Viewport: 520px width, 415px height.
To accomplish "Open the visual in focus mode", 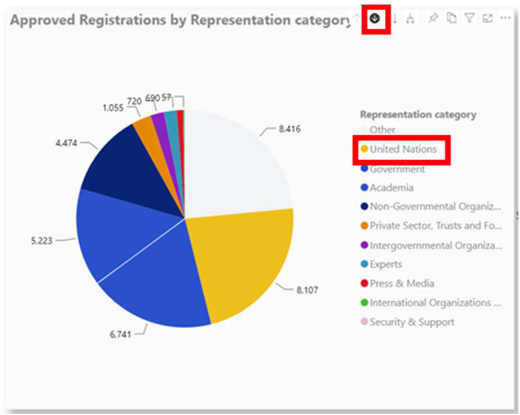I will tap(488, 18).
